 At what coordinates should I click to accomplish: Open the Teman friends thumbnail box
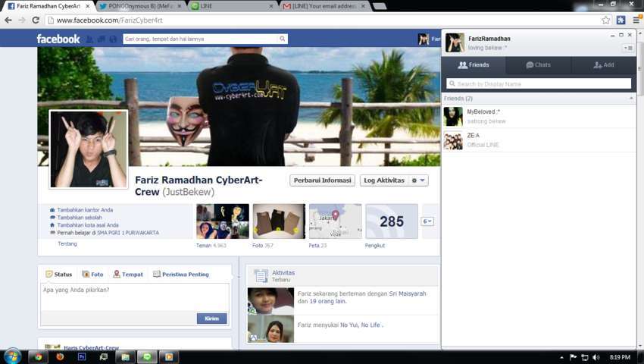pyautogui.click(x=223, y=221)
